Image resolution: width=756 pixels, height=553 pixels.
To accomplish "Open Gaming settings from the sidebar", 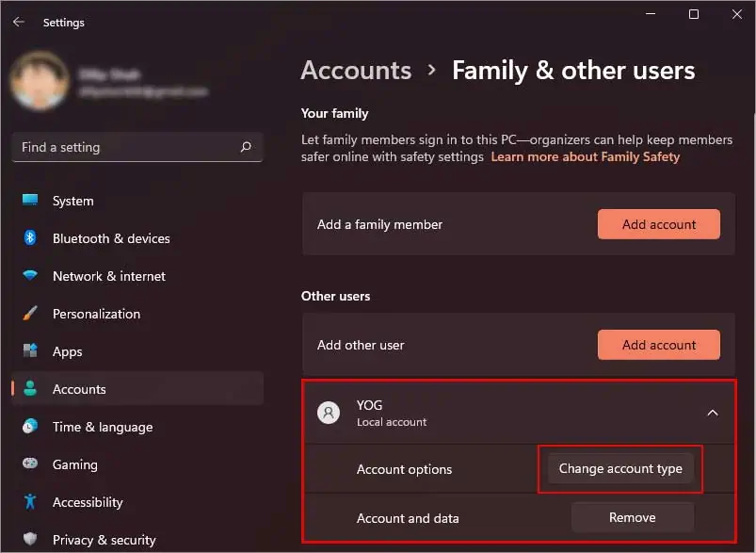I will pyautogui.click(x=75, y=464).
